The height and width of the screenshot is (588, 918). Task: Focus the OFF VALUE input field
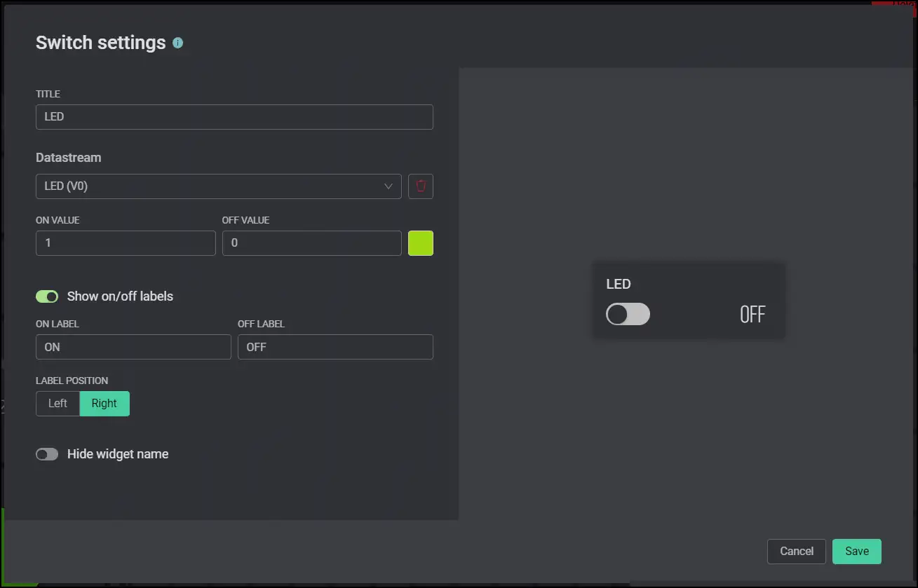click(311, 243)
